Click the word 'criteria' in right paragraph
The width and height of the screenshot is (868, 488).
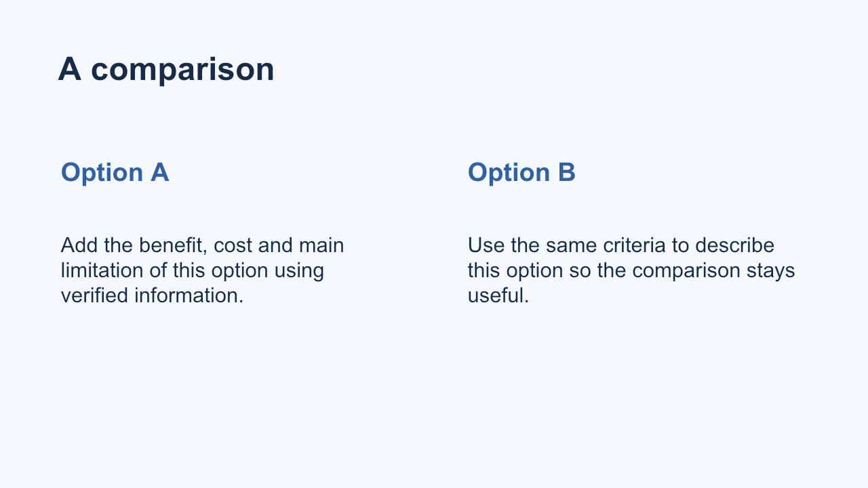tap(635, 245)
